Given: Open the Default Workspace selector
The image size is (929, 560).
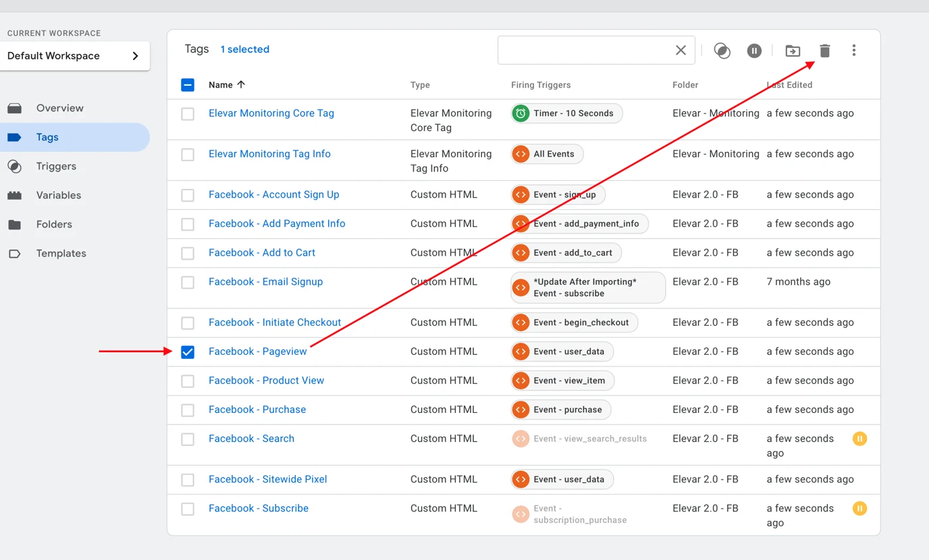Looking at the screenshot, I should pos(75,56).
